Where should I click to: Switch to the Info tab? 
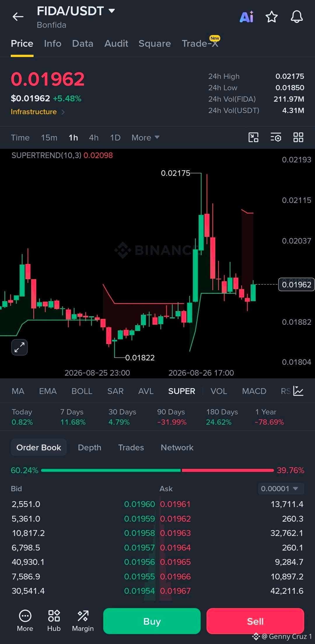(x=52, y=44)
